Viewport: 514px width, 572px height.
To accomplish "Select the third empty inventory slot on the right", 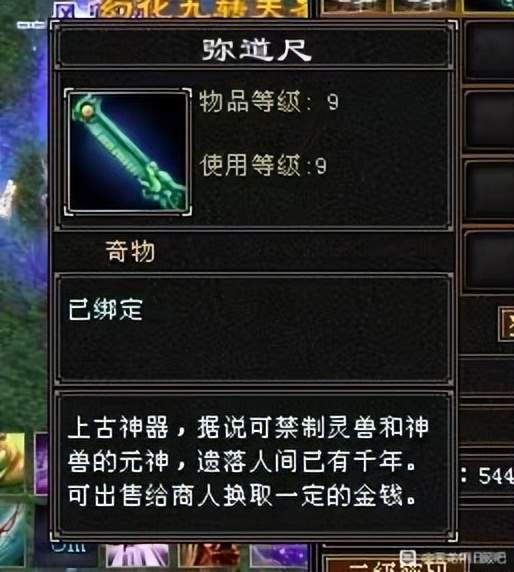I will pos(489,190).
